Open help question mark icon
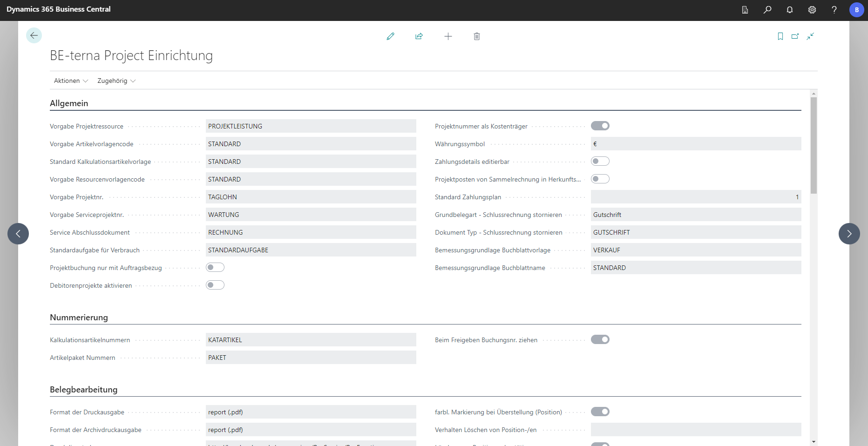 834,10
